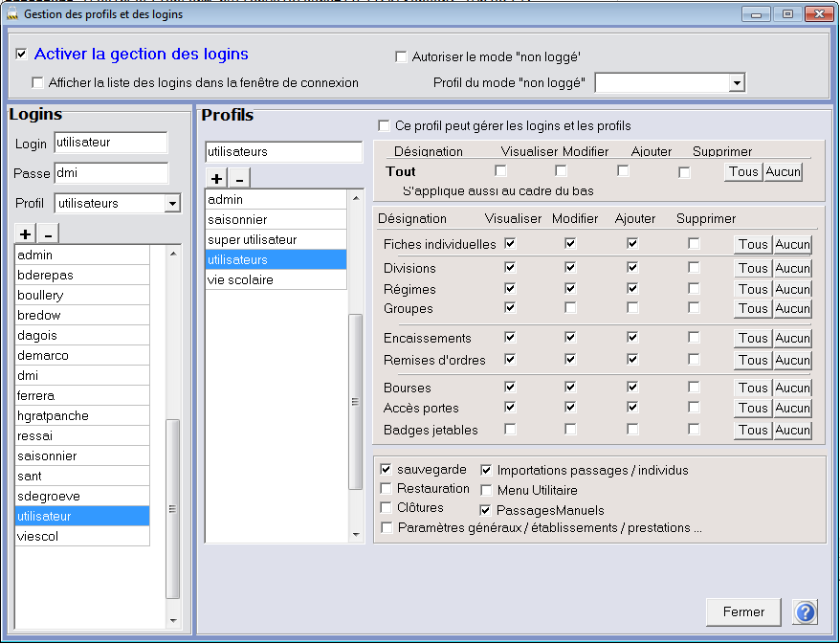Viewport: 840px width, 644px height.
Task: Add a new profile with plus button
Action: click(x=217, y=178)
